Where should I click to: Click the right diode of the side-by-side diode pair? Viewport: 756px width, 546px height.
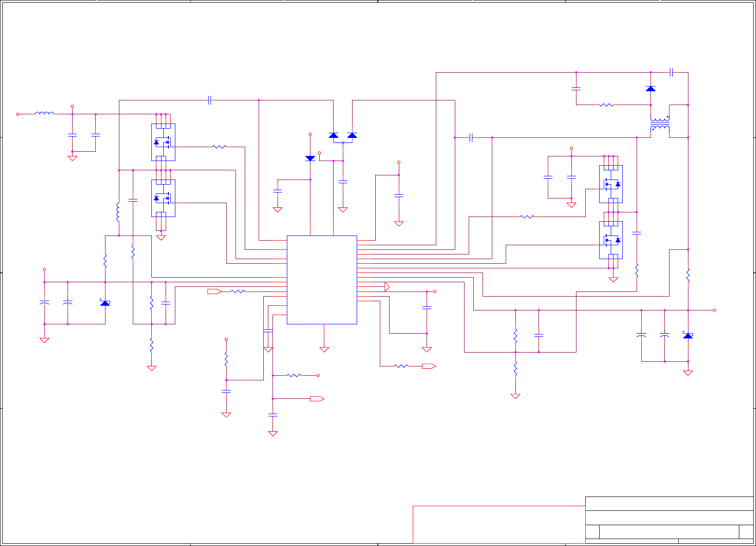(352, 135)
